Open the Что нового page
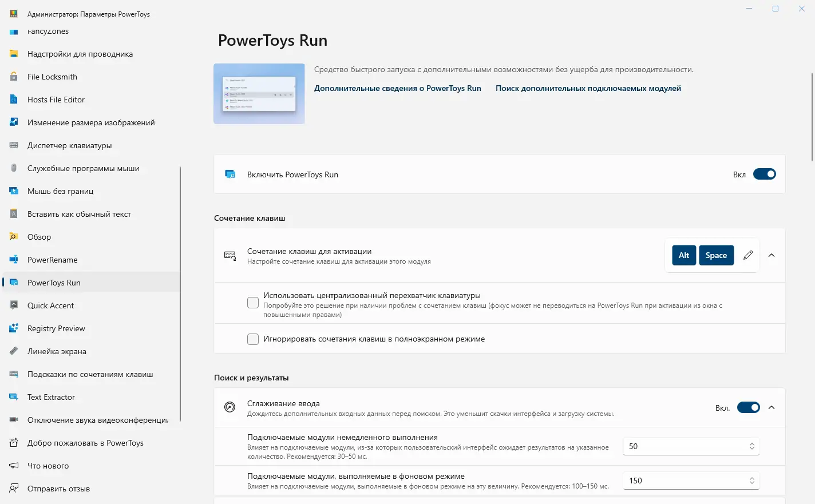 click(x=92, y=466)
